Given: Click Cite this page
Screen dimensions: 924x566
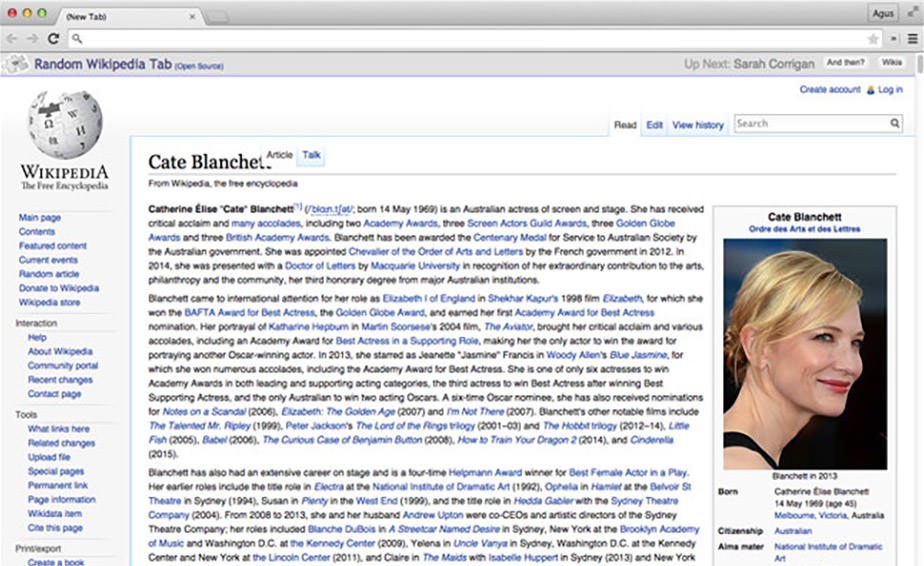Looking at the screenshot, I should 55,528.
